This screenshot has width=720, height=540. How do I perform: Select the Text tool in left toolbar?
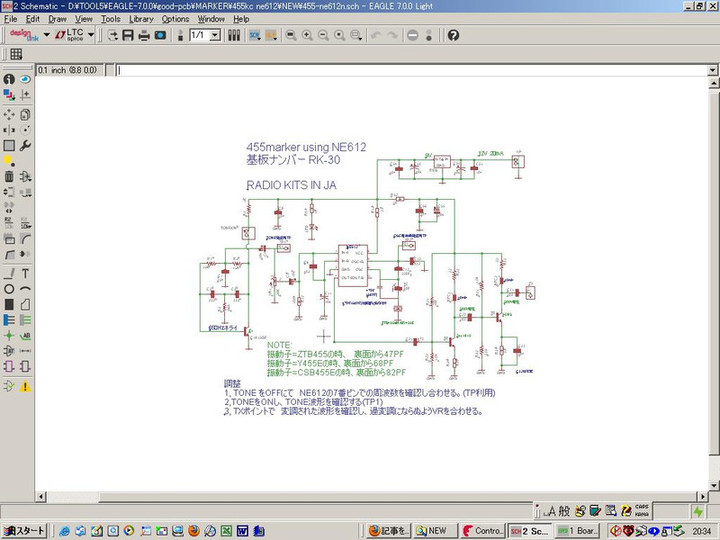pyautogui.click(x=25, y=273)
